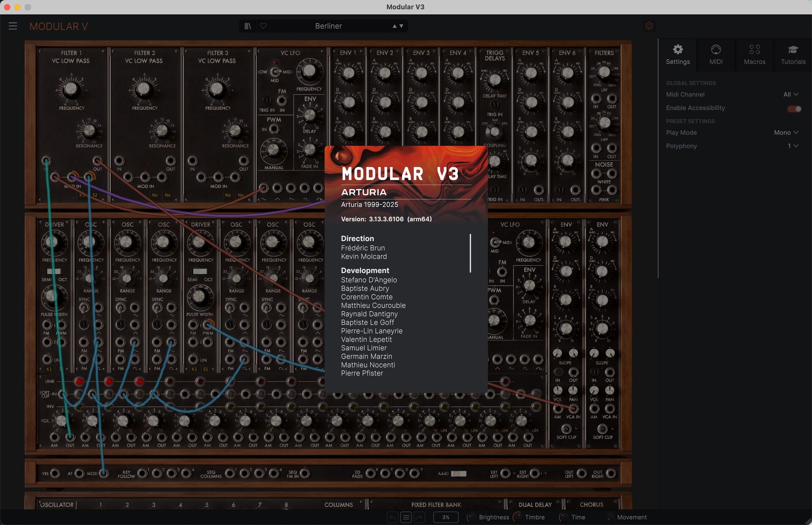812x525 pixels.
Task: Click the Movement macro knob
Action: (610, 517)
